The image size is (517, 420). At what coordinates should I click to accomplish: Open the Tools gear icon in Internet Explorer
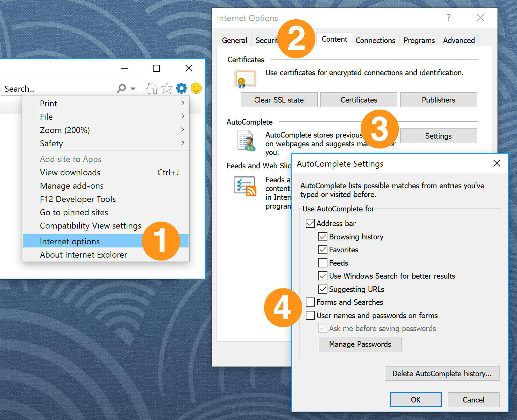pos(182,88)
